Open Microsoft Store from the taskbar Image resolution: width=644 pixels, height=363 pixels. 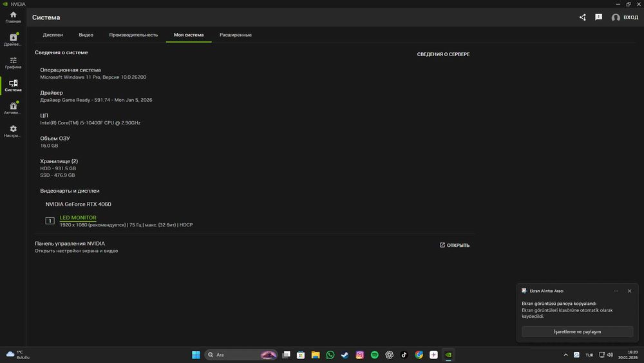tap(301, 355)
